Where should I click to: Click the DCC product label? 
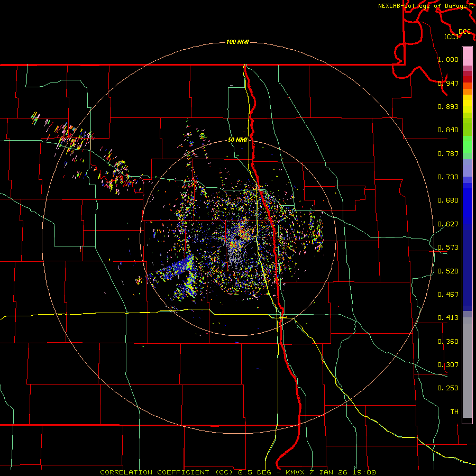point(464,32)
